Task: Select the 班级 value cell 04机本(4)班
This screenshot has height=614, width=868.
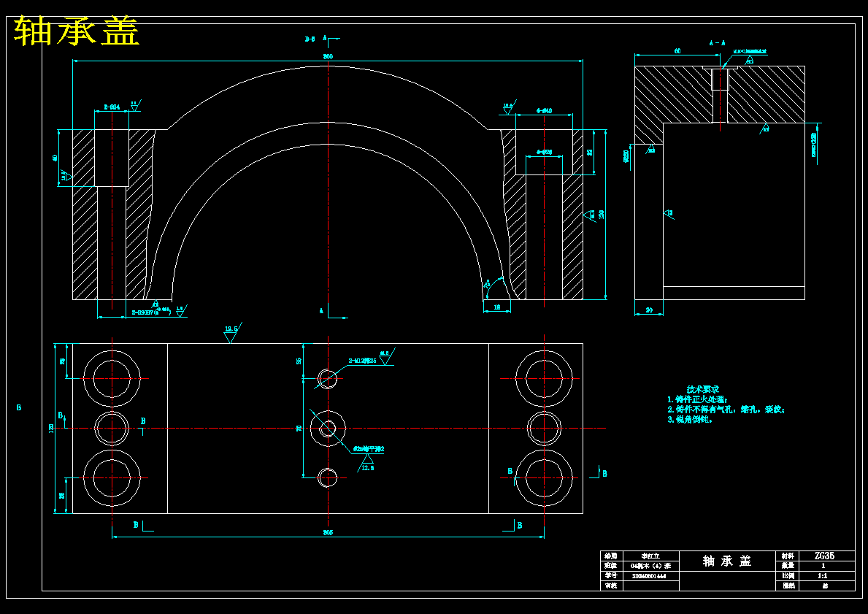Action: pyautogui.click(x=650, y=566)
